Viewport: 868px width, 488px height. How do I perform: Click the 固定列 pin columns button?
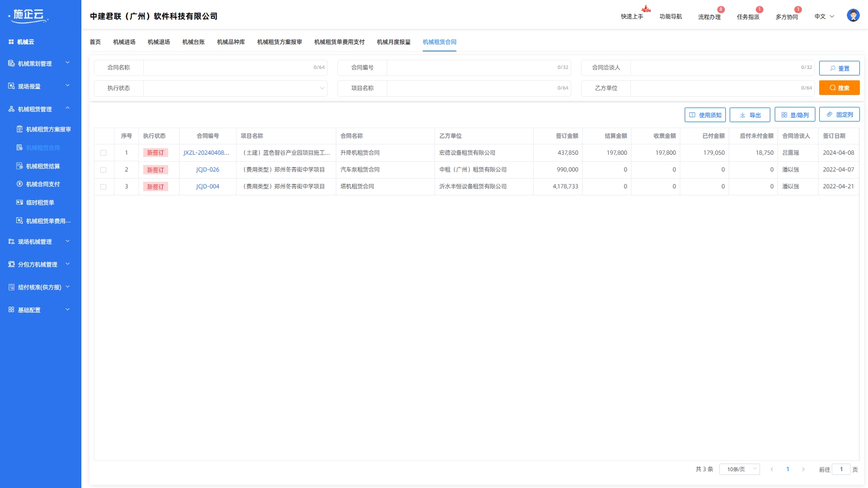[839, 115]
